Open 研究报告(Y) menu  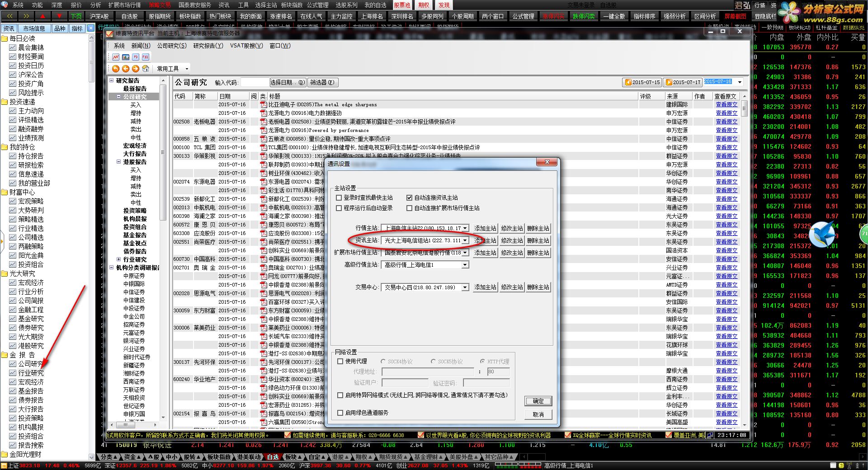tap(208, 46)
